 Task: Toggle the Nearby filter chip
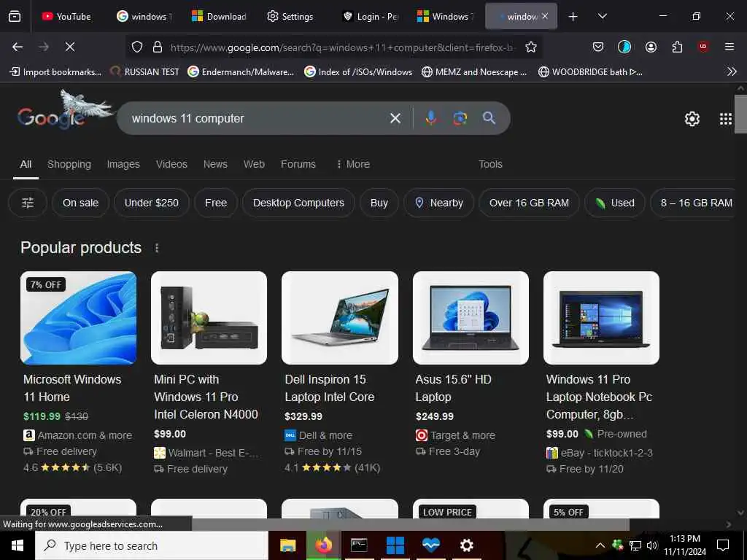coord(438,203)
